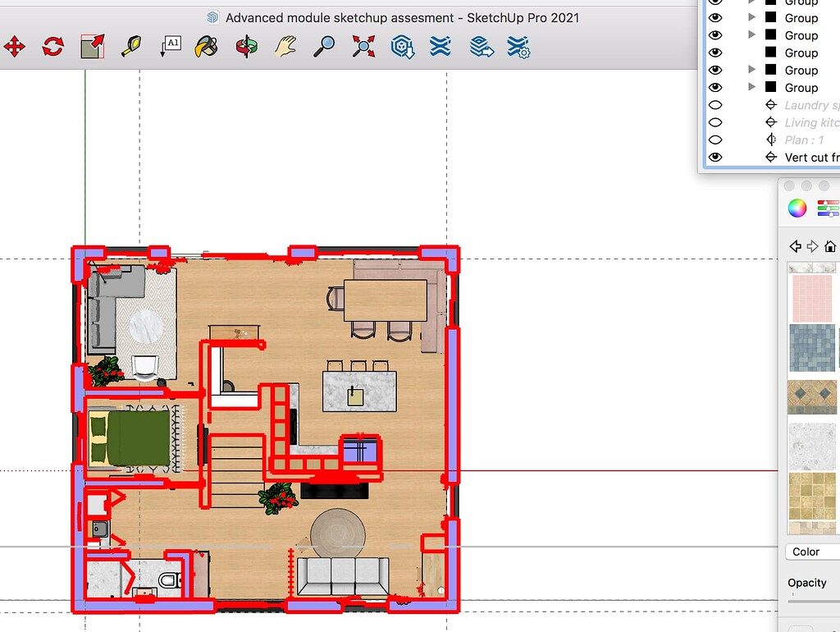Select the Text label tool

(x=171, y=47)
